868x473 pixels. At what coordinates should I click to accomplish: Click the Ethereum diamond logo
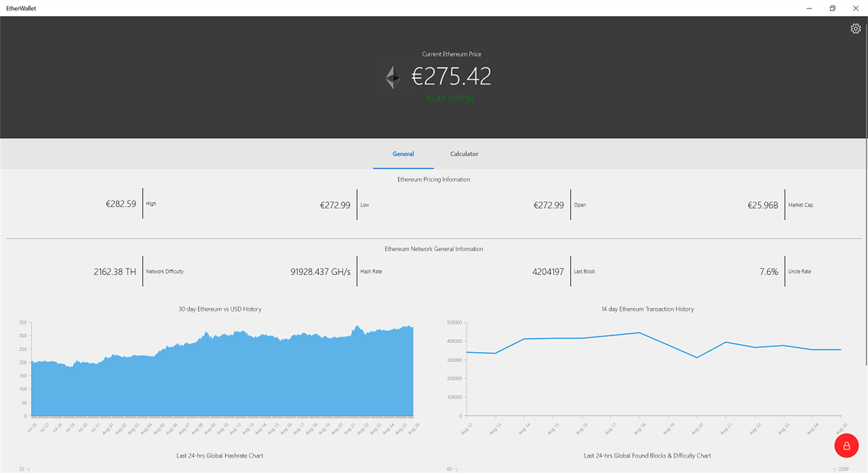click(393, 77)
